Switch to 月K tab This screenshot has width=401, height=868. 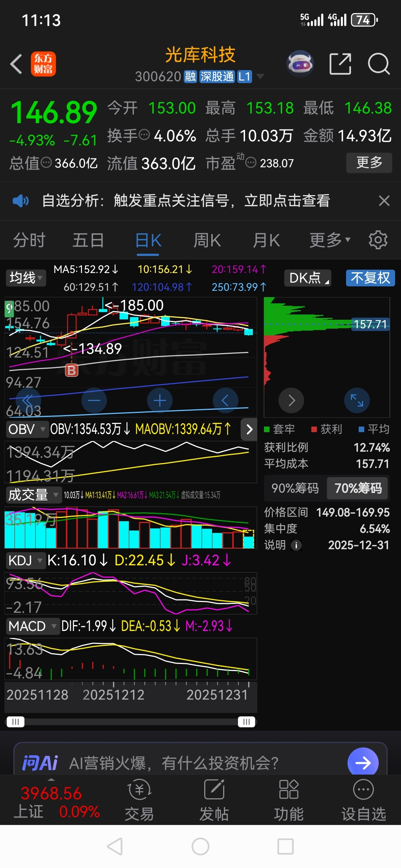266,240
